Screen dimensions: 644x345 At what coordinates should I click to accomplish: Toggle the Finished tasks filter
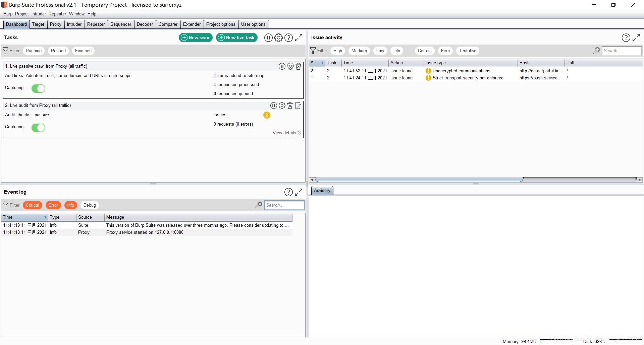[x=83, y=51]
